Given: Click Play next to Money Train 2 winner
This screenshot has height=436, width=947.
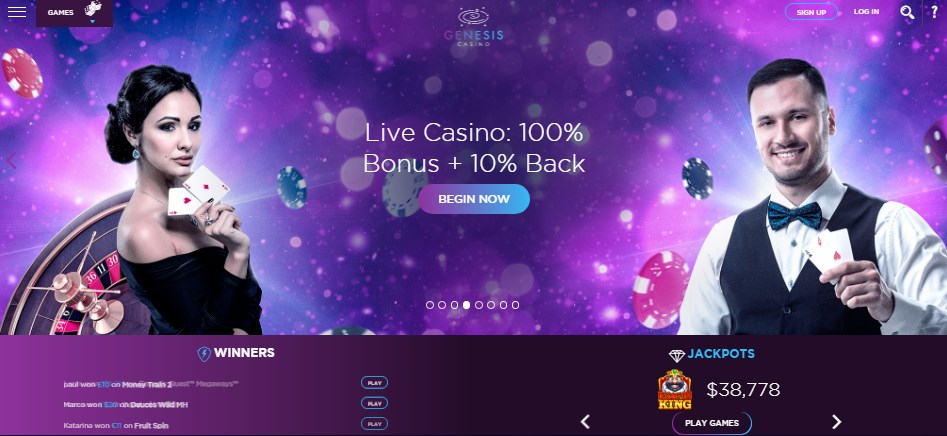Looking at the screenshot, I should (x=374, y=383).
